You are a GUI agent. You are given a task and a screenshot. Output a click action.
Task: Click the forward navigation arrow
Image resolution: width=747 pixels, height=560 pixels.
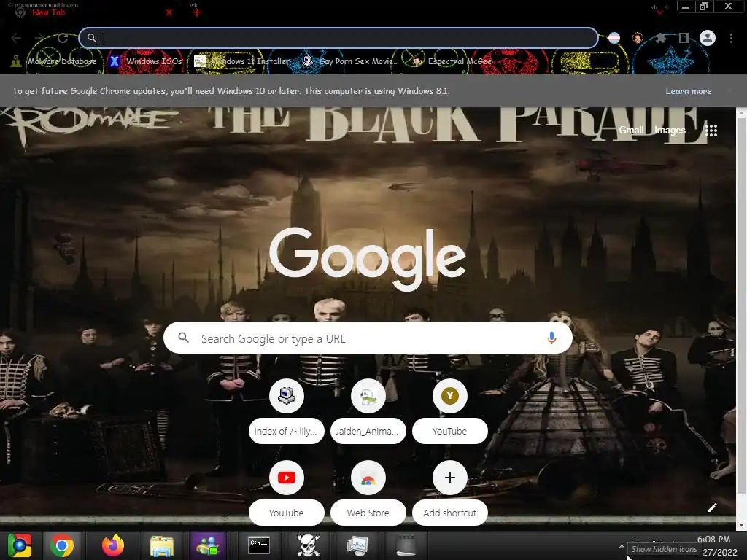click(x=39, y=38)
